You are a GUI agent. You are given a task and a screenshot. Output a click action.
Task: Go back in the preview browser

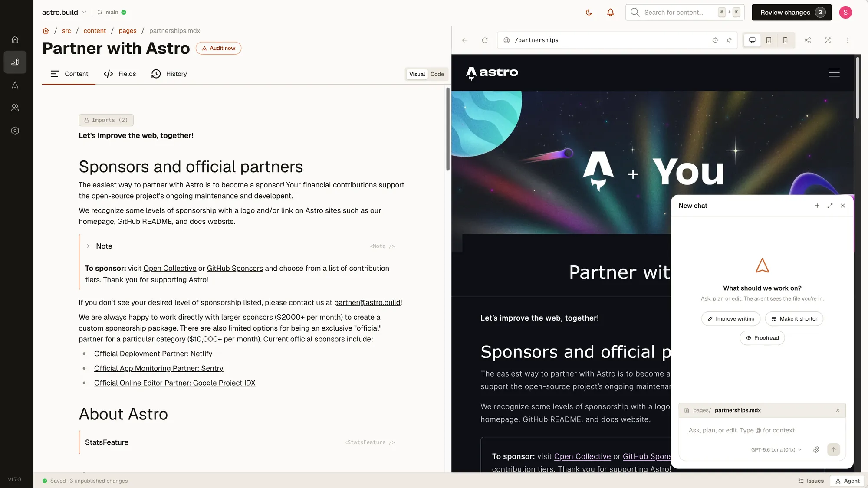[x=465, y=40]
